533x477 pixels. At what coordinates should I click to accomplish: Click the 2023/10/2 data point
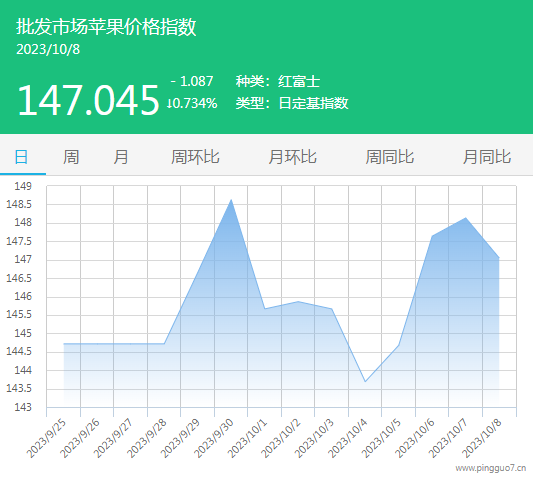pyautogui.click(x=298, y=301)
